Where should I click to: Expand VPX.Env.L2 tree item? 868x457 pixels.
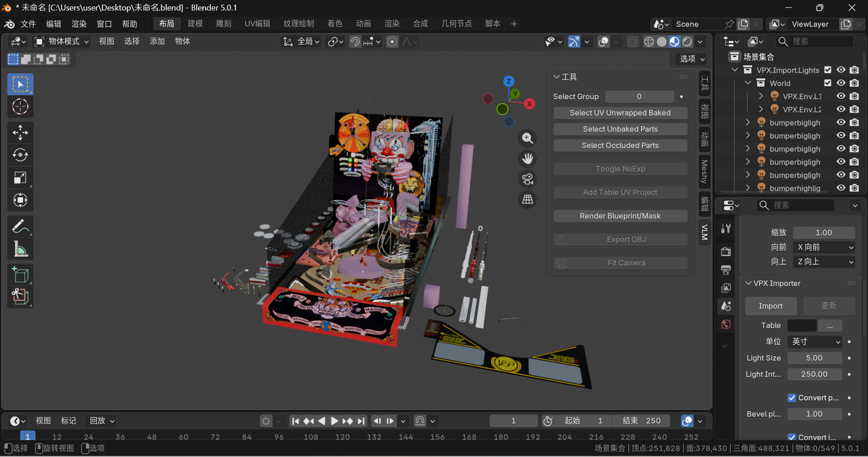pos(761,109)
